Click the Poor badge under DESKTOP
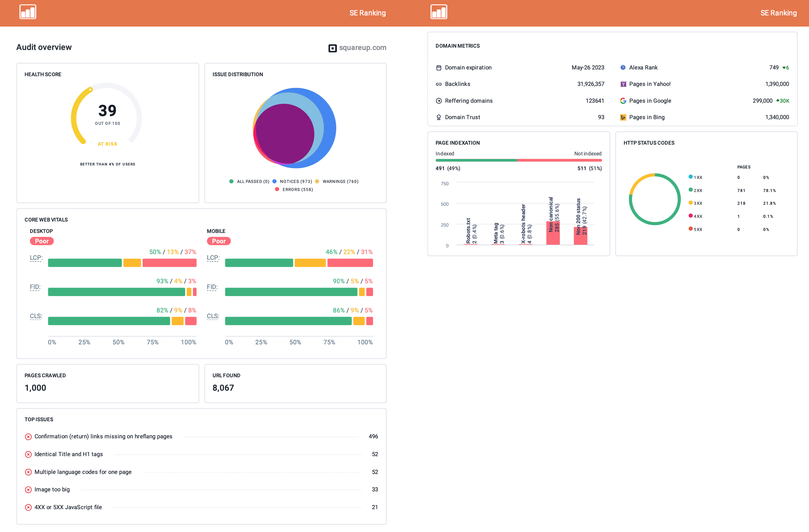This screenshot has width=809, height=532. click(42, 241)
